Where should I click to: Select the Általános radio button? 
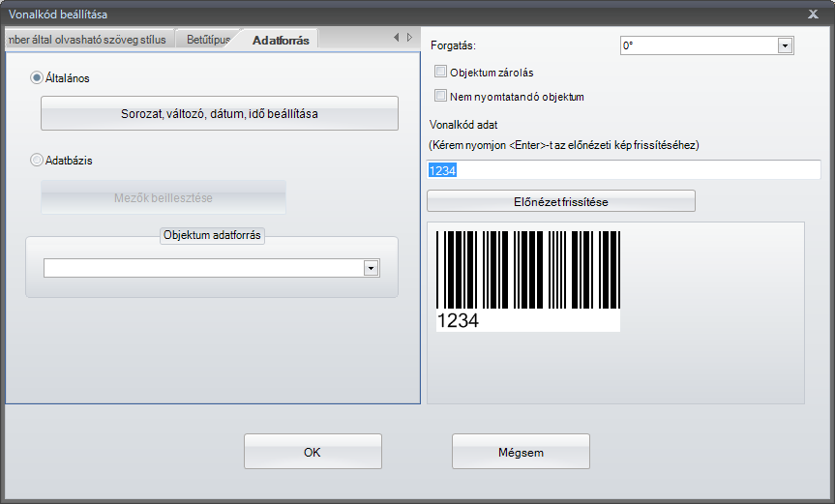36,77
